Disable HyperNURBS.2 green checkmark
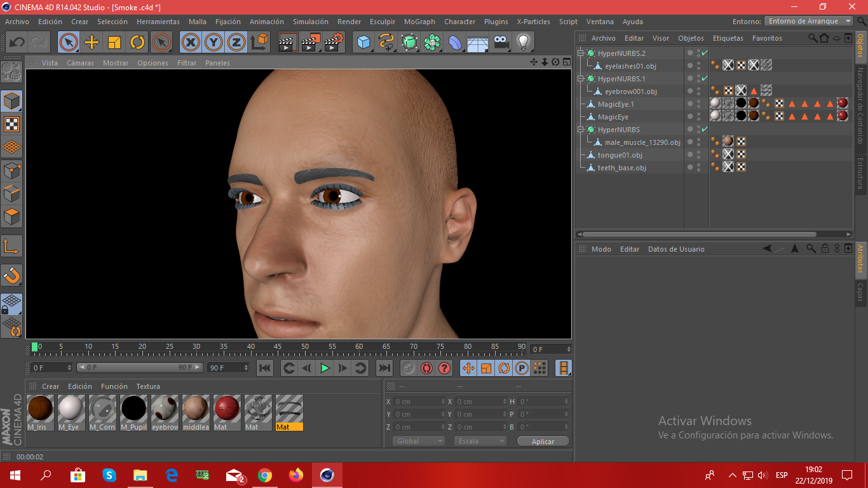Viewport: 868px width, 488px height. click(x=705, y=53)
